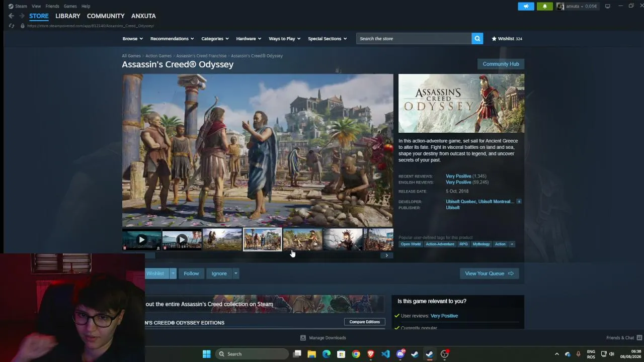Open the Special Sections dropdown
This screenshot has width=644, height=362.
click(x=327, y=39)
